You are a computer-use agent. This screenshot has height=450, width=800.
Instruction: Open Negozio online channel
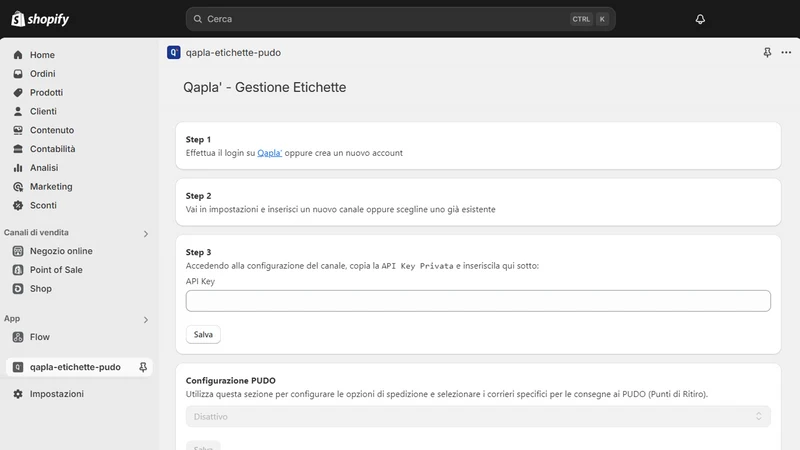click(61, 251)
